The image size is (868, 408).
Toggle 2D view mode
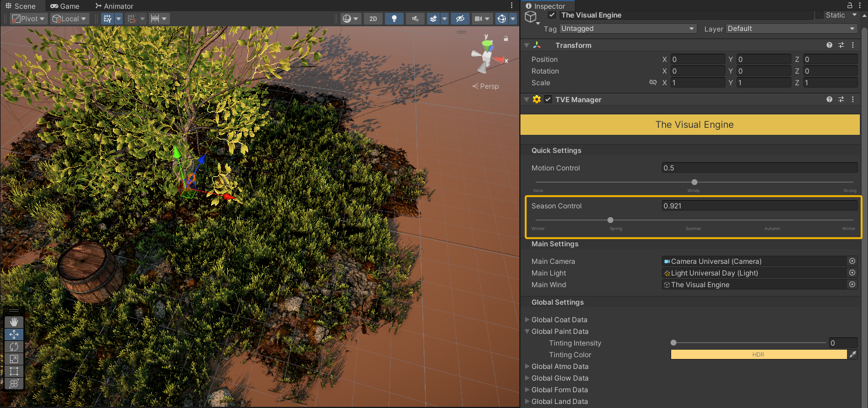click(373, 19)
